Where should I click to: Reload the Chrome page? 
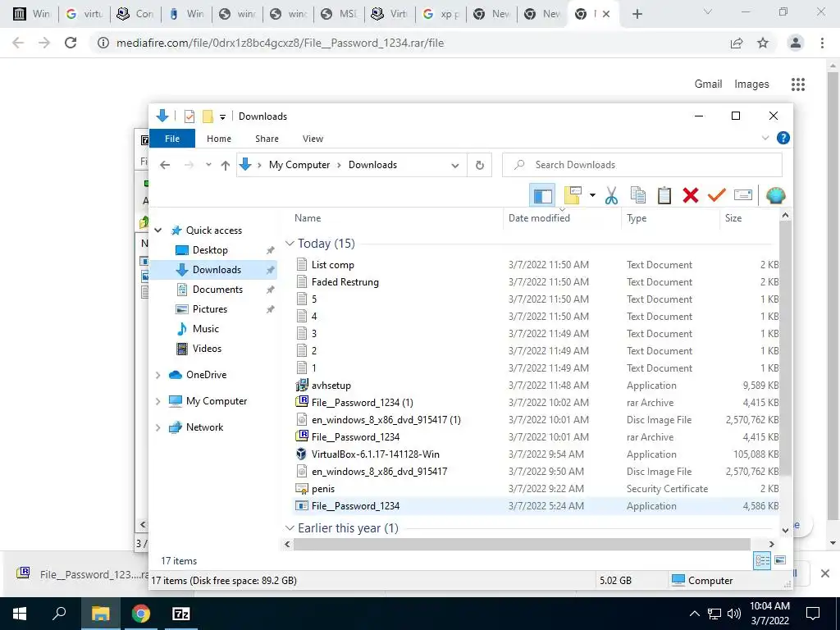coord(71,43)
